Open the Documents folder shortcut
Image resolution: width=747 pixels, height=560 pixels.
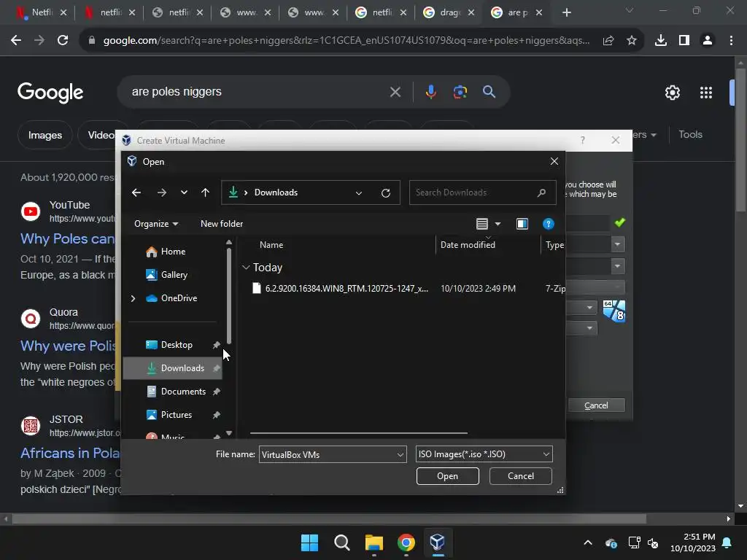(x=183, y=392)
